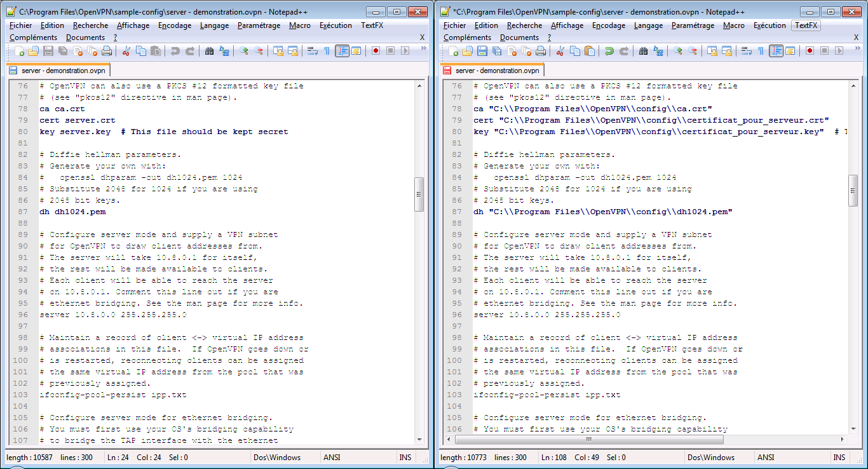Click Undo arrow in right window toolbar
This screenshot has height=469, width=868.
coord(609,51)
